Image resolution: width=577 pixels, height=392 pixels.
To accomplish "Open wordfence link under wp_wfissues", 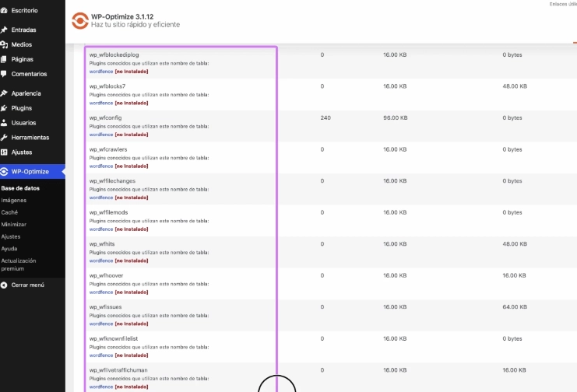I will click(x=100, y=324).
